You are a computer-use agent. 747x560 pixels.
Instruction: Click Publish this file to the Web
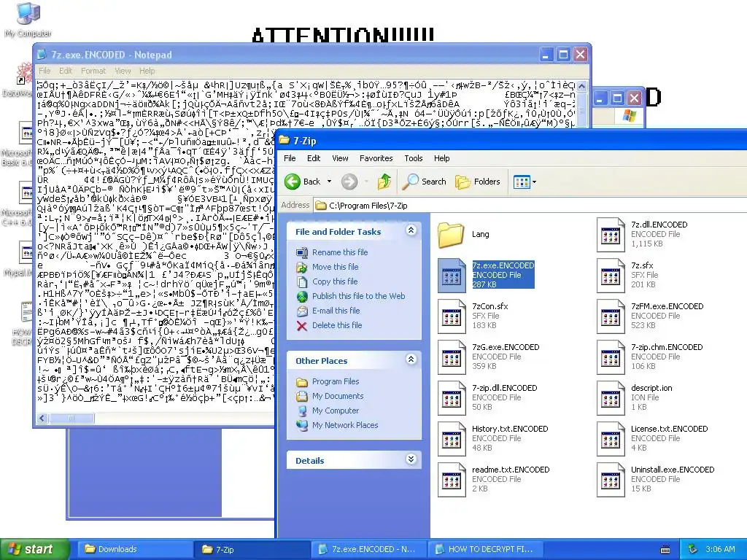click(x=359, y=296)
